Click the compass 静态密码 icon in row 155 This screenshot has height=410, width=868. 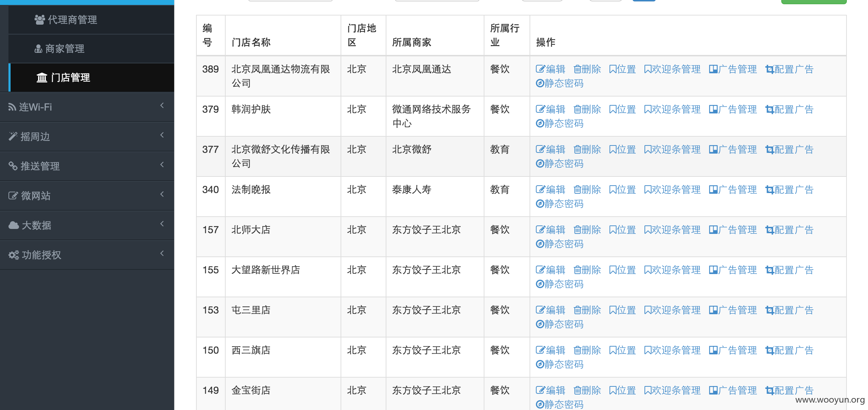coord(540,284)
